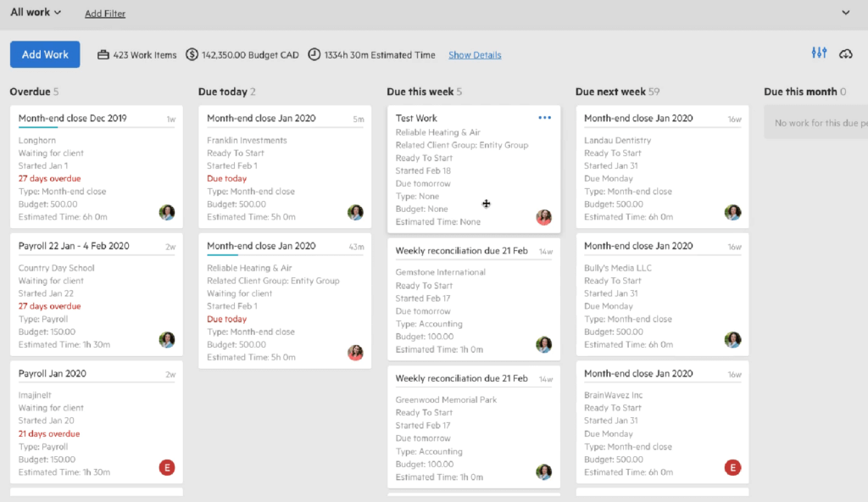Expand the All work view dropdown

36,12
